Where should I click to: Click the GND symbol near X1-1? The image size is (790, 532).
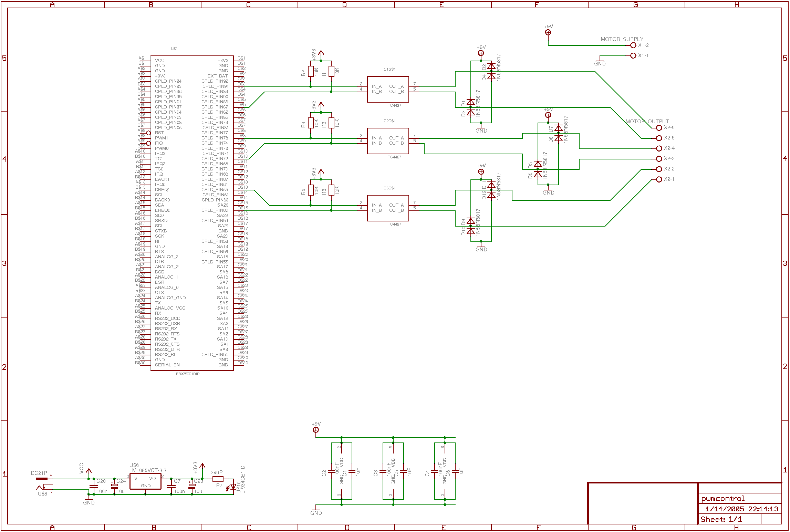(600, 61)
